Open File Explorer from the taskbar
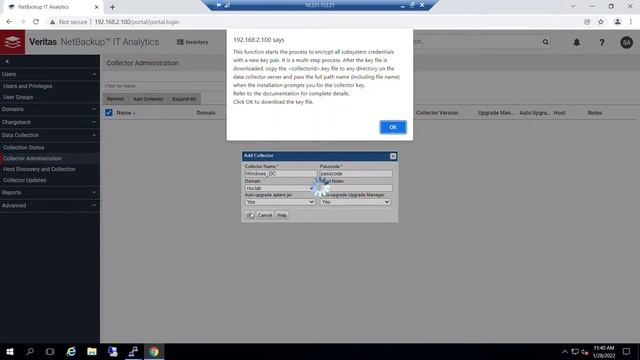Viewport: 640px width, 360px height. [x=92, y=351]
